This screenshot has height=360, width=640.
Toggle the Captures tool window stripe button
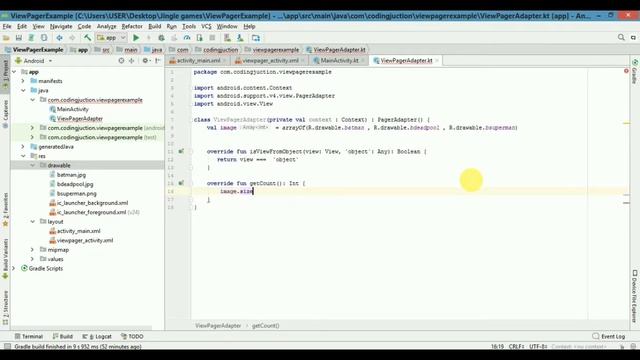5,114
